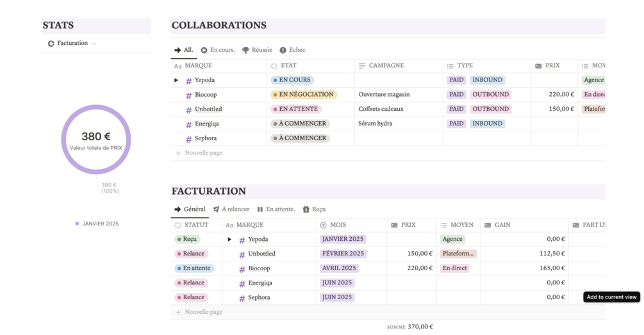Viewport: 644px width, 335px height.
Task: Click the EN NÉGOCIATION status tag
Action: coord(304,94)
